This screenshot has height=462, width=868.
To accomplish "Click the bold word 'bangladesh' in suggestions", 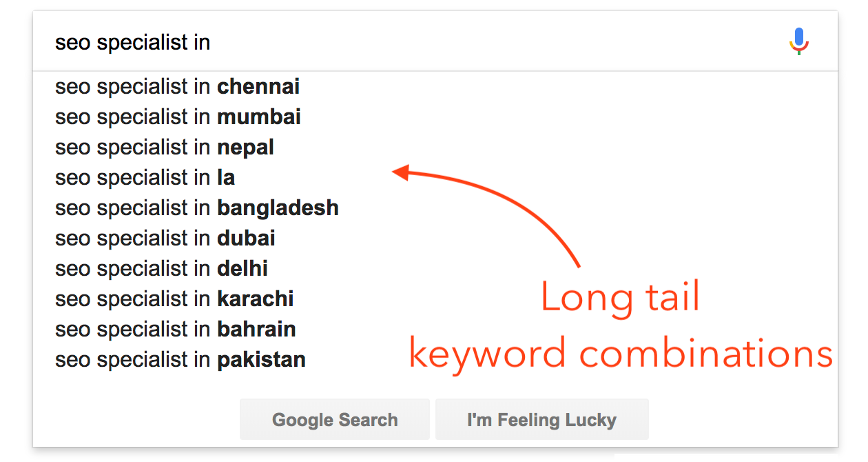I will pyautogui.click(x=278, y=208).
